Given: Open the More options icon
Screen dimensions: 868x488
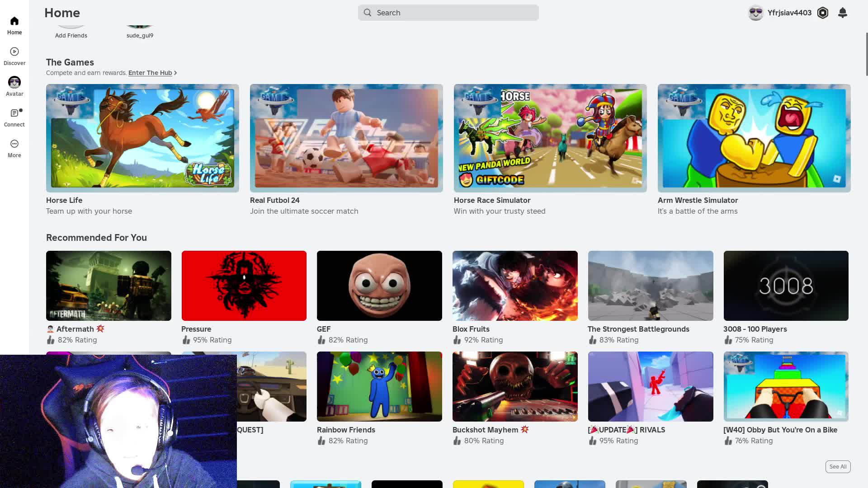Looking at the screenshot, I should 14,144.
